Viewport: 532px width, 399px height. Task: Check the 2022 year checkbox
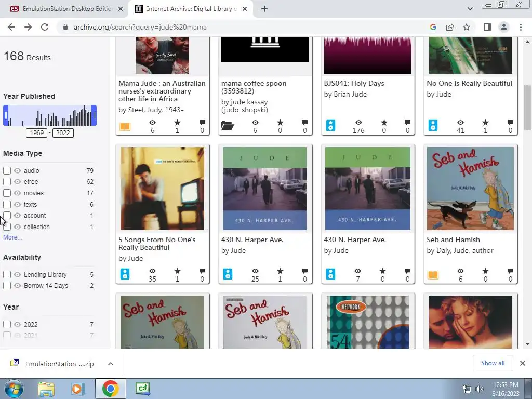click(x=7, y=324)
